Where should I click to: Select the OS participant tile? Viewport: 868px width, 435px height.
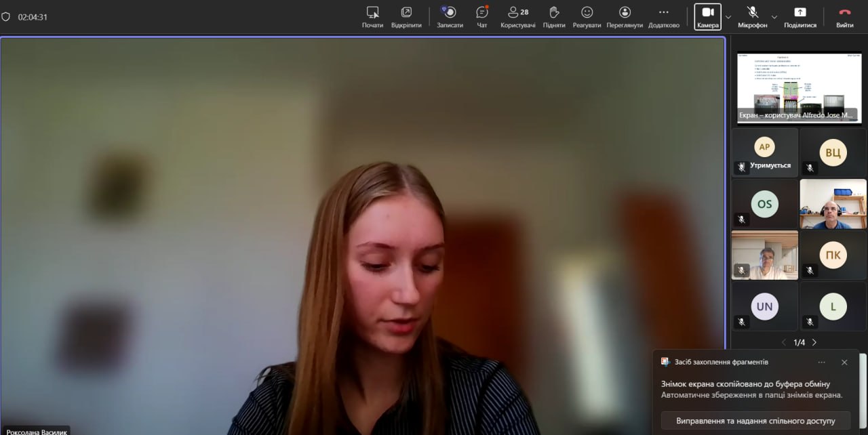765,204
